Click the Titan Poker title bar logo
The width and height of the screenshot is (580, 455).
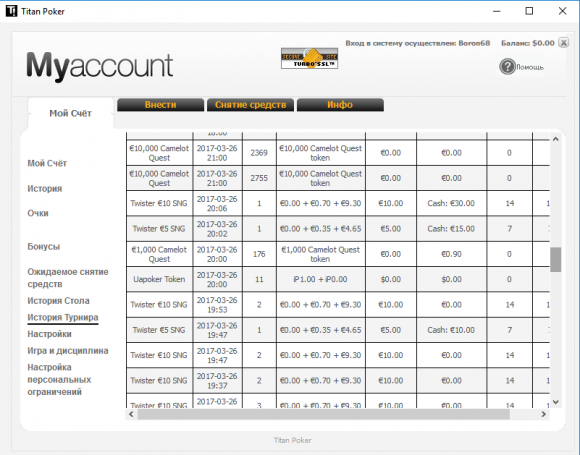11,11
